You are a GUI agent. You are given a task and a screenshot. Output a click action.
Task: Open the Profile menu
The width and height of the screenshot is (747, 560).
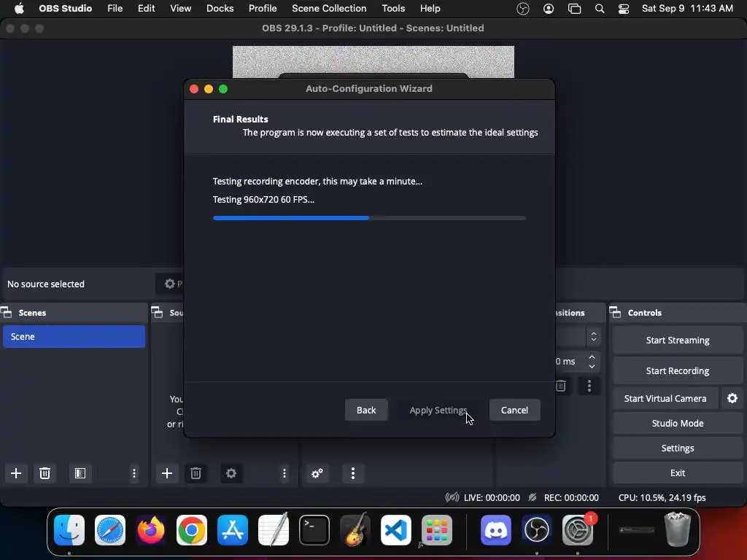click(x=263, y=9)
